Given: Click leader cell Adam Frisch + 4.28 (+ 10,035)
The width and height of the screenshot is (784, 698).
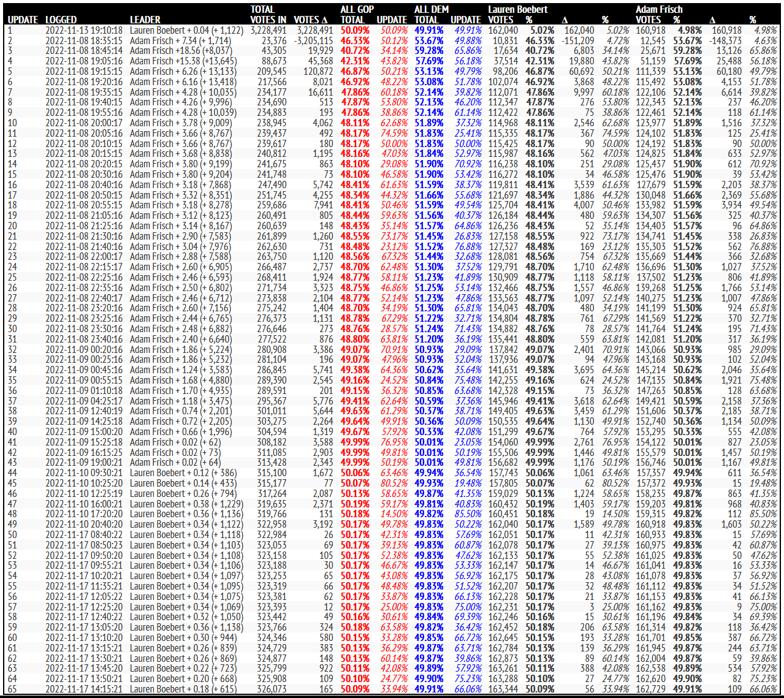Looking at the screenshot, I should (x=183, y=92).
